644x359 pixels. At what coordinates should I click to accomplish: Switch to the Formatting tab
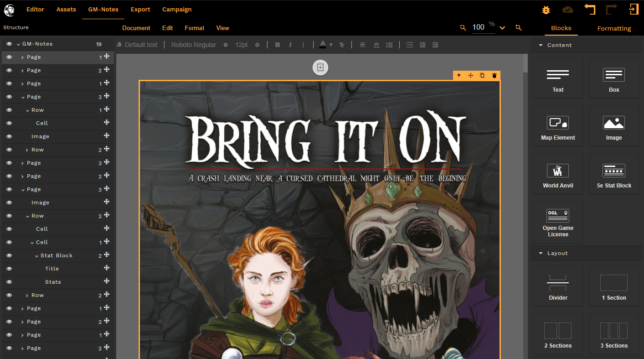click(x=614, y=28)
